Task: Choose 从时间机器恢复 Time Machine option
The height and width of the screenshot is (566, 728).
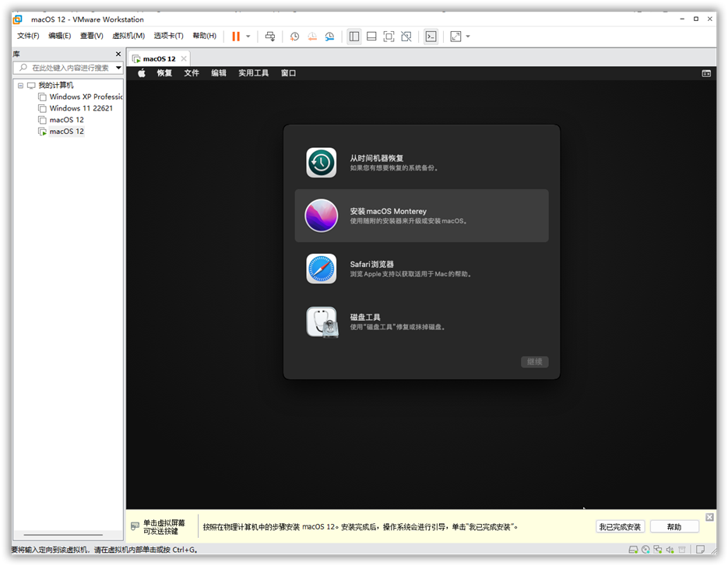Action: 421,163
